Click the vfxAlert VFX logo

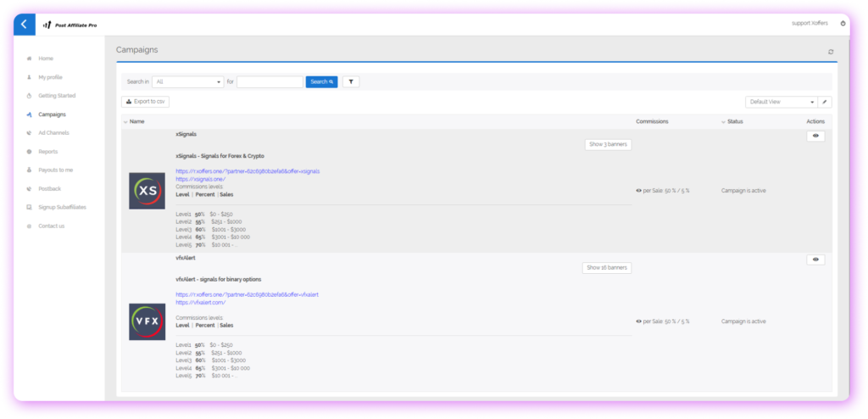pos(147,321)
